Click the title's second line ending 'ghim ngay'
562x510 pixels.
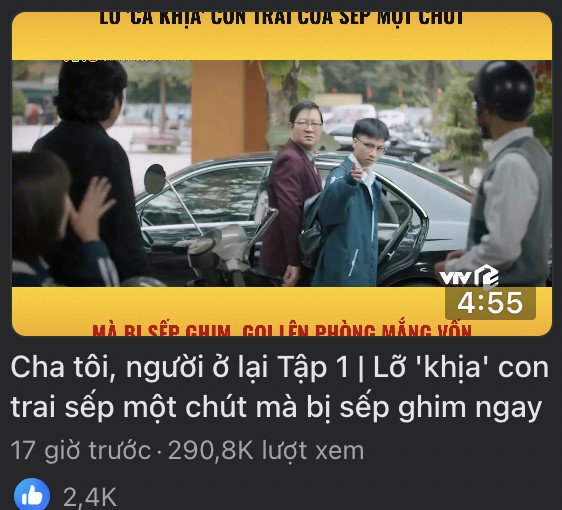click(276, 407)
